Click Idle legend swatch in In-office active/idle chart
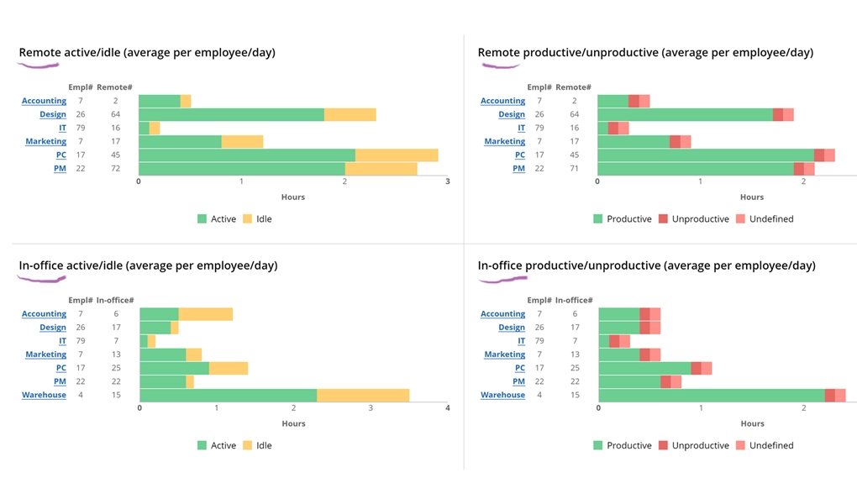Screen dimensions: 857x504 pyautogui.click(x=247, y=446)
